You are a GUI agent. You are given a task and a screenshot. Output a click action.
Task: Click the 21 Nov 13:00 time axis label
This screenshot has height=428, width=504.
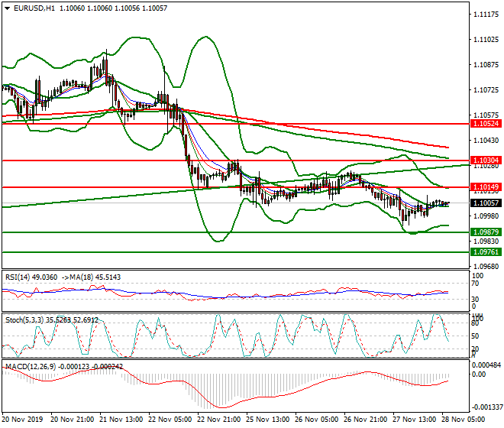tap(121, 420)
